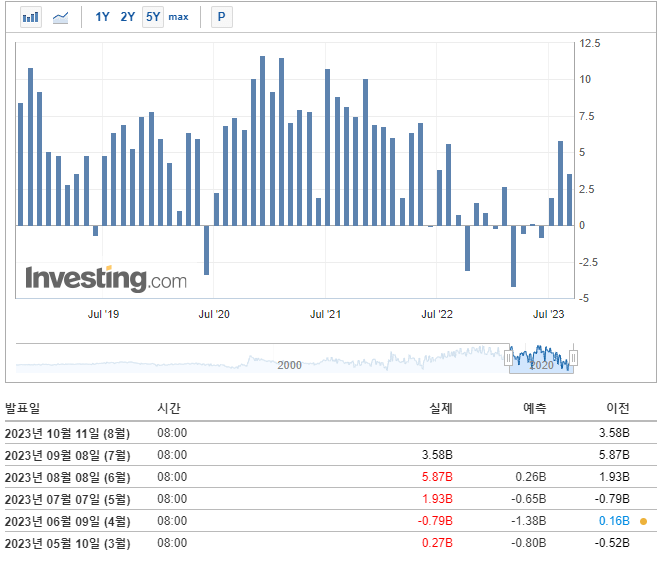Switch to the bar chart view icon
The height and width of the screenshot is (564, 664).
(x=31, y=17)
